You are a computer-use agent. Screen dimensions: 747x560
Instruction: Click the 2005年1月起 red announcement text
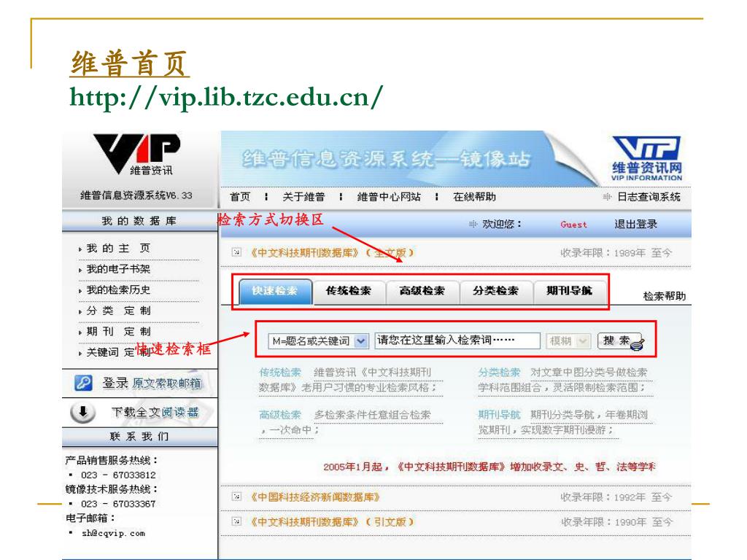[x=489, y=467]
